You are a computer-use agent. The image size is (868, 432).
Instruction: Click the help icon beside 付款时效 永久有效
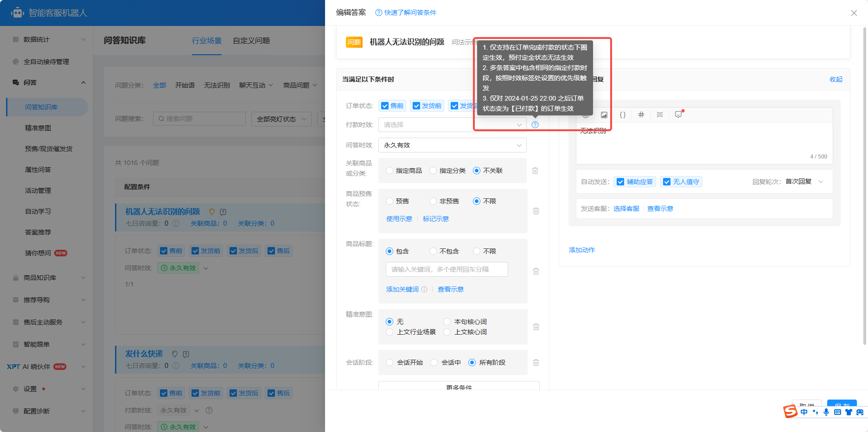[x=209, y=410]
